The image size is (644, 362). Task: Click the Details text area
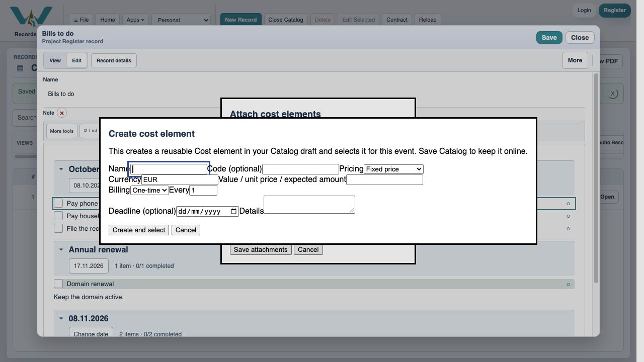click(x=309, y=205)
